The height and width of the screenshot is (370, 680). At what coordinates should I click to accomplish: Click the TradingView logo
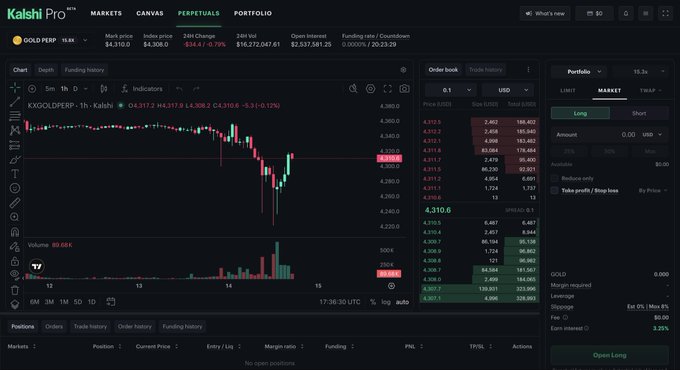tap(37, 266)
